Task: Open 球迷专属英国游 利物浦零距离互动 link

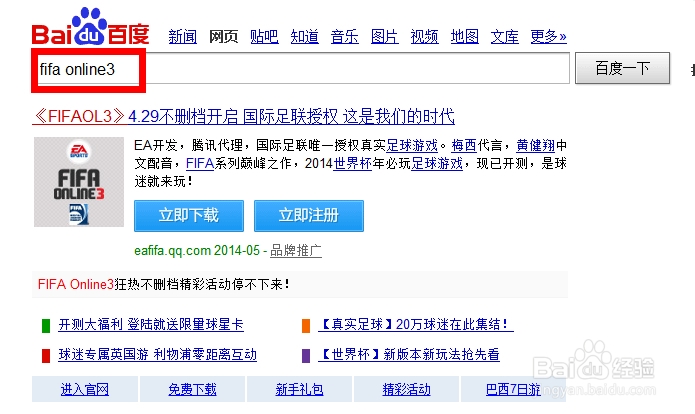Action: [x=157, y=355]
